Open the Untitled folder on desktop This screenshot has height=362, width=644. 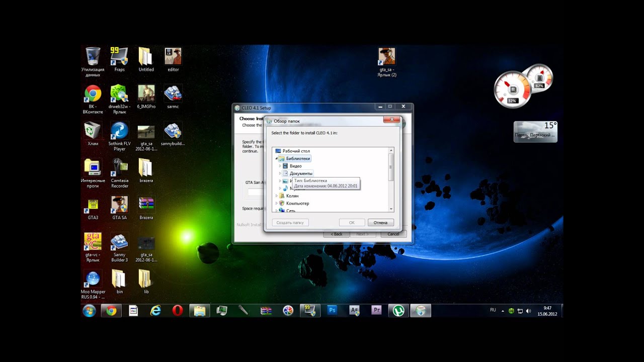146,59
